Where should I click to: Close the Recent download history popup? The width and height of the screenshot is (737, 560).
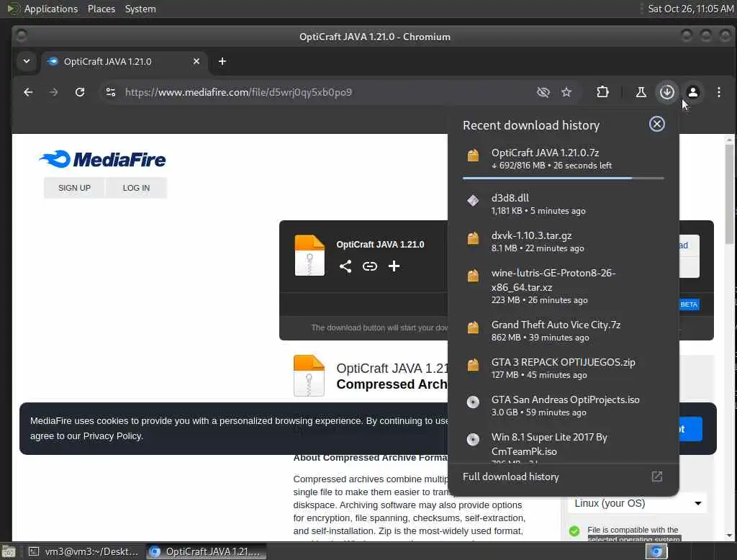[656, 124]
